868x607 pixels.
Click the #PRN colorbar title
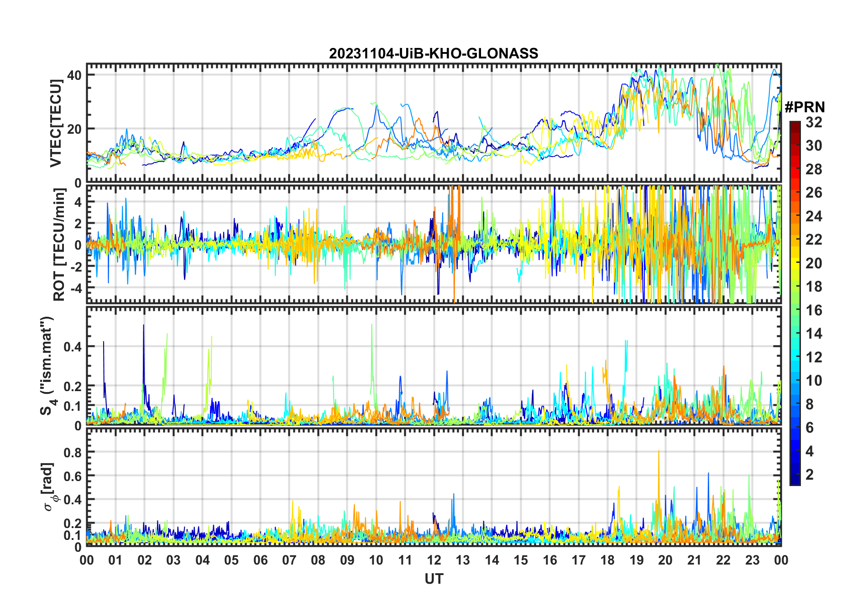(x=805, y=107)
